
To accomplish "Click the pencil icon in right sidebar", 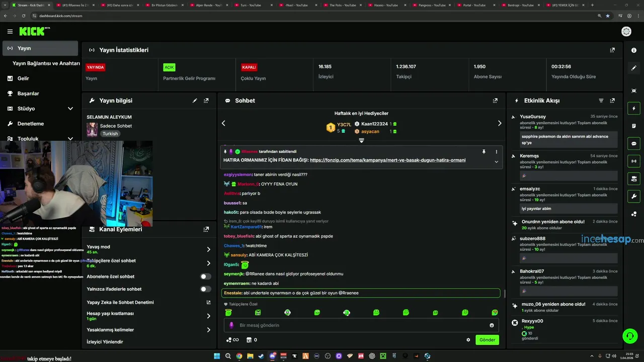I will pos(634,68).
